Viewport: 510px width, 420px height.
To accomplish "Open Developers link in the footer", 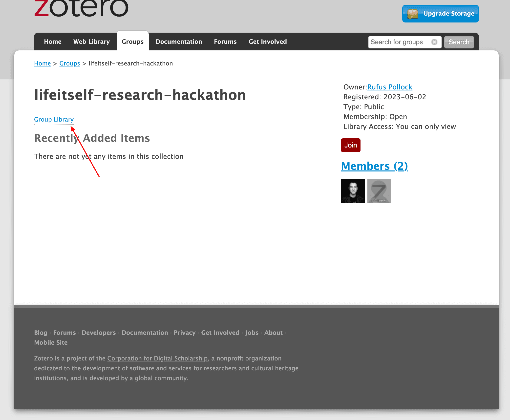I will click(99, 333).
